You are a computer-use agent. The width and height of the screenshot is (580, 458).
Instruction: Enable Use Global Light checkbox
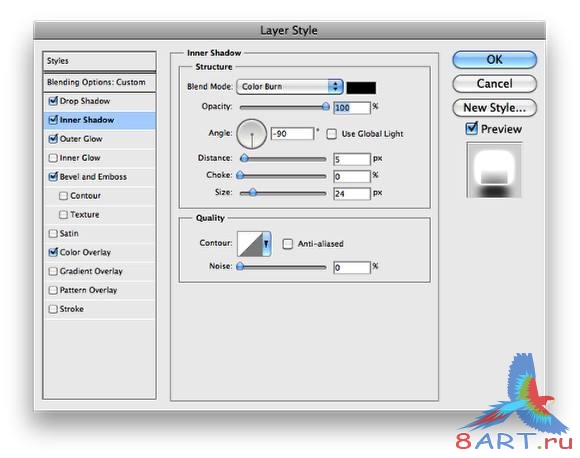331,134
